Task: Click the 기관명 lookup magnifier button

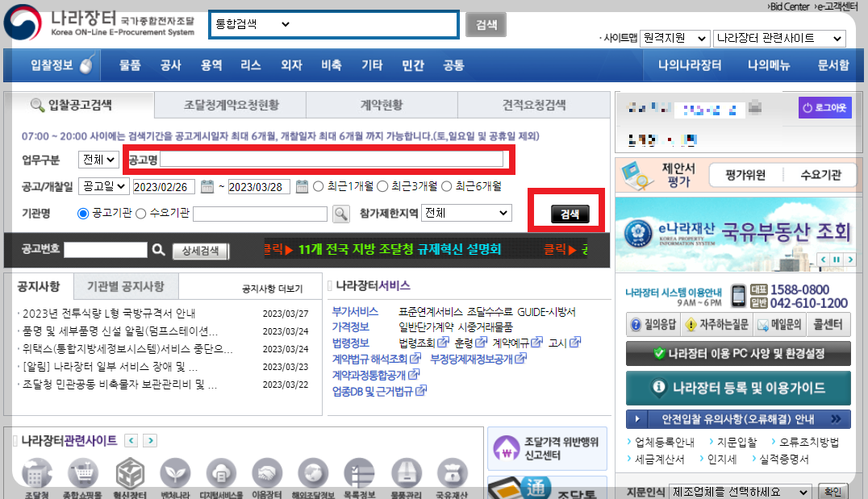Action: click(x=341, y=214)
